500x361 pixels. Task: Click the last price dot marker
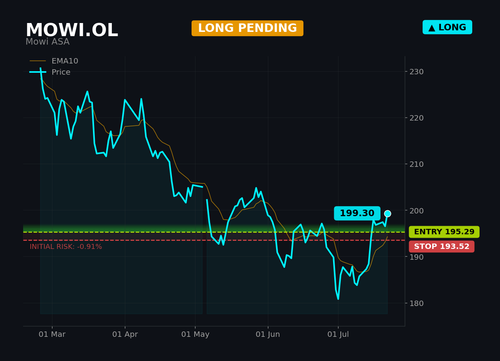click(387, 214)
